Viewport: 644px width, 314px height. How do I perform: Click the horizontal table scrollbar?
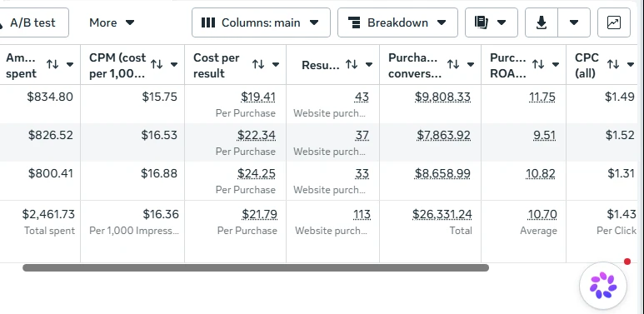click(x=256, y=268)
